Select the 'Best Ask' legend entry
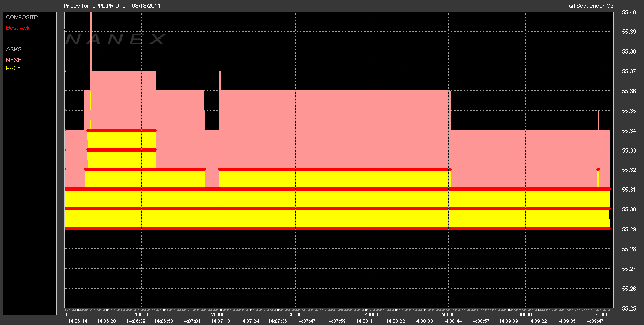The width and height of the screenshot is (644, 325). (x=18, y=27)
